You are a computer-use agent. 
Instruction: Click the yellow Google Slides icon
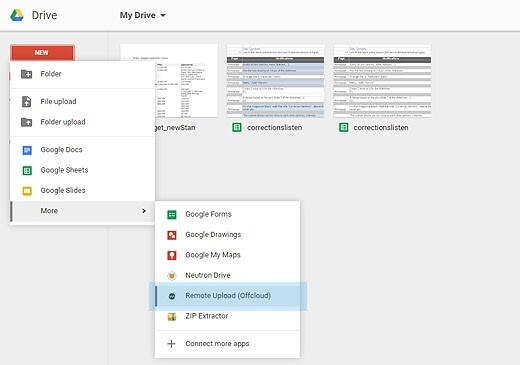(27, 191)
